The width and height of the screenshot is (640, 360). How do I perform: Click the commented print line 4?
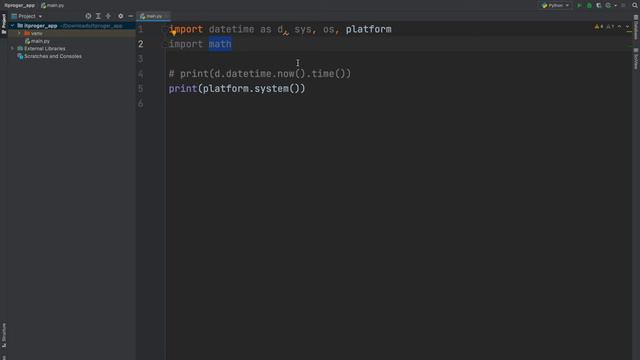tap(260, 74)
